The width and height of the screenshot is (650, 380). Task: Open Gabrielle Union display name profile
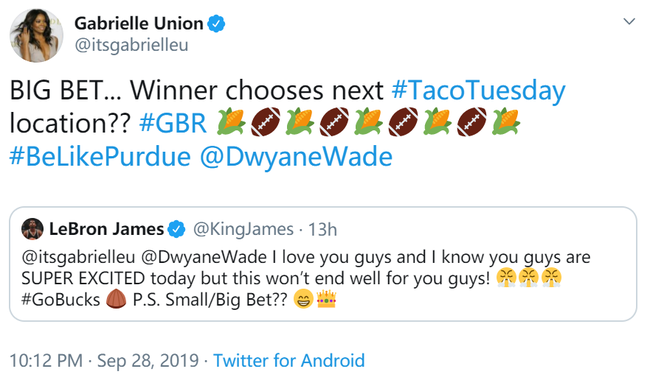point(139,24)
